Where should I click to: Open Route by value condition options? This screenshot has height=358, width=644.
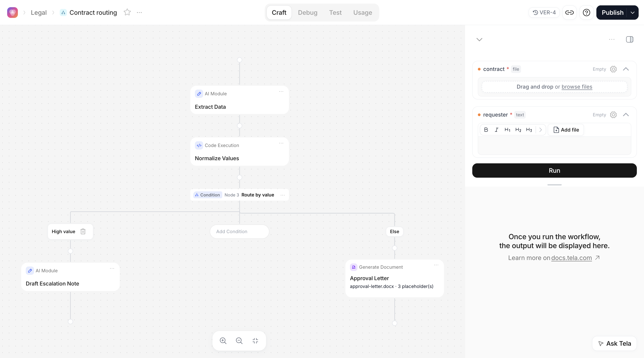(x=282, y=195)
